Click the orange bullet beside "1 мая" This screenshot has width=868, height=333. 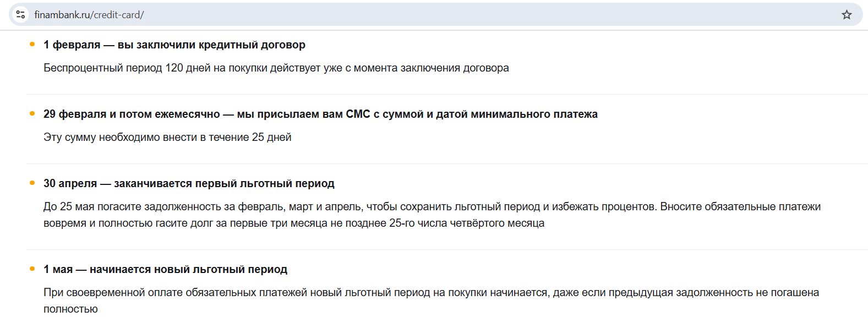[32, 269]
